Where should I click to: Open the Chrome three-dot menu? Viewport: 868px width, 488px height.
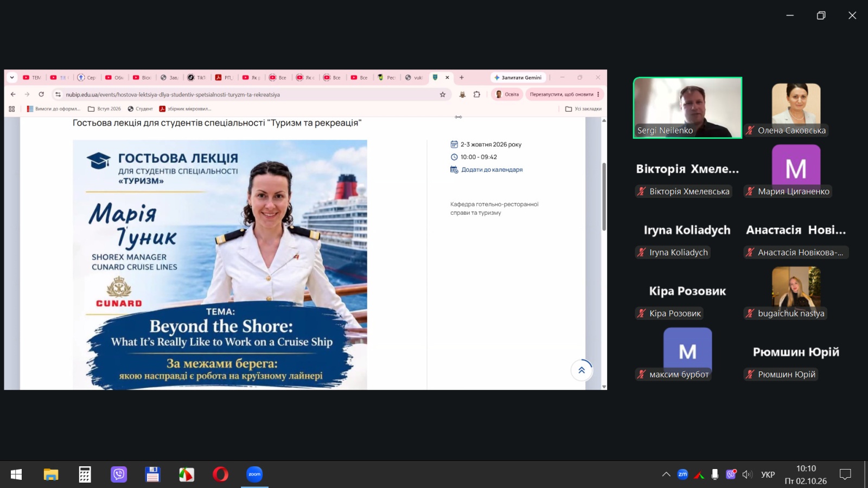pyautogui.click(x=598, y=94)
